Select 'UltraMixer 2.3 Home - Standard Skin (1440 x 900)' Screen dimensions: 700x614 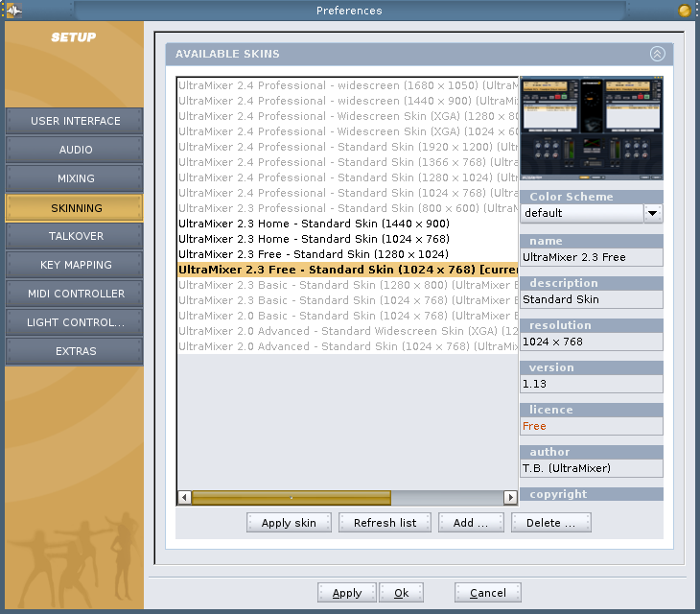347,224
